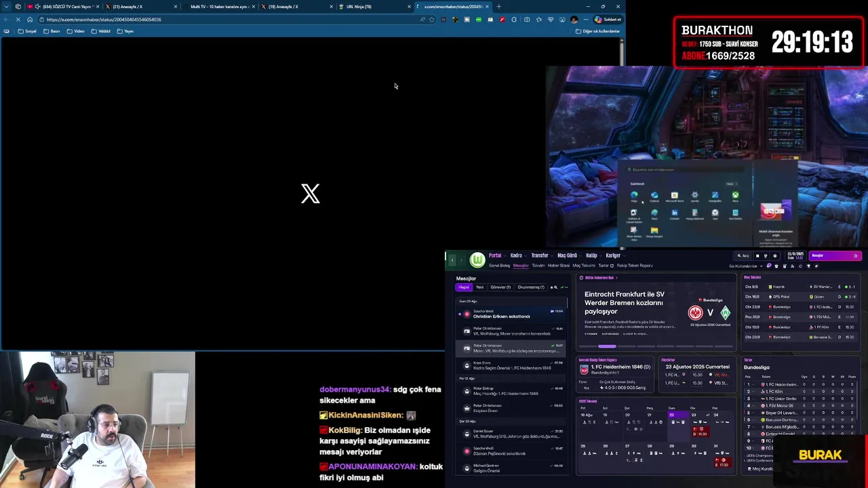Click Eintracht Frankfurt crest in news card

pyautogui.click(x=695, y=312)
